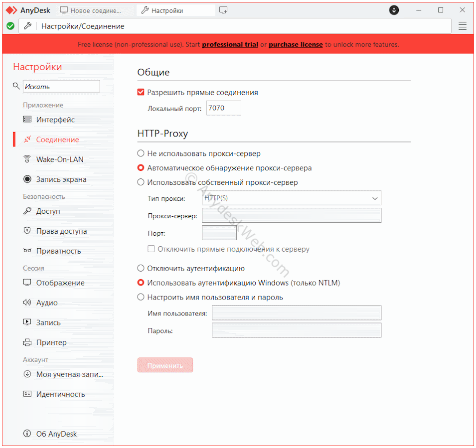Click the Приватность glasses icon
This screenshot has height=448, width=476.
point(27,251)
